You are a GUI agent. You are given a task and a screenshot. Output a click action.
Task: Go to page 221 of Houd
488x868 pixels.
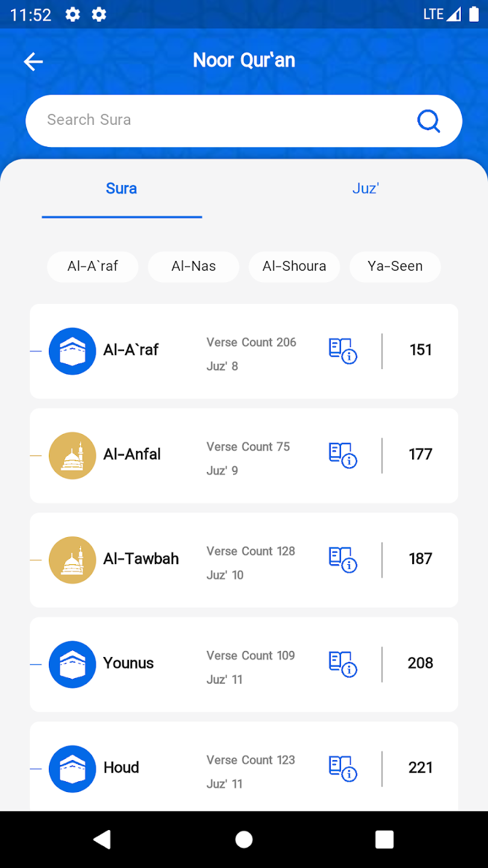421,767
